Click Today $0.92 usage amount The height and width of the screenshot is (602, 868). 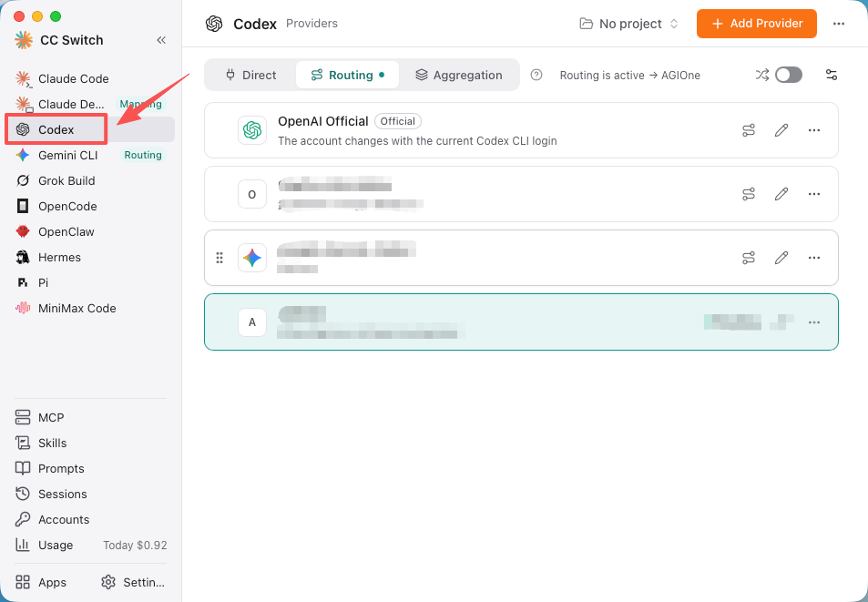pos(135,545)
